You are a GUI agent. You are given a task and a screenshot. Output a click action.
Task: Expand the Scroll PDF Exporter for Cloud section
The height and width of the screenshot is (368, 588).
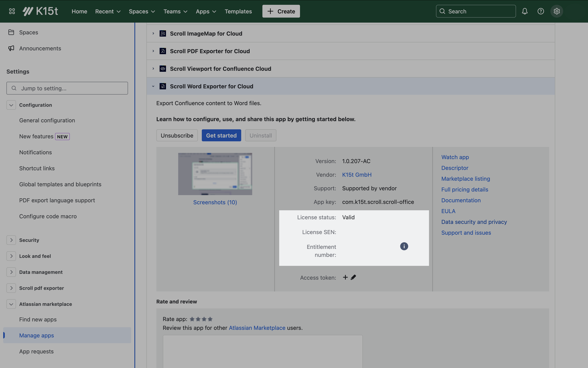(x=153, y=51)
